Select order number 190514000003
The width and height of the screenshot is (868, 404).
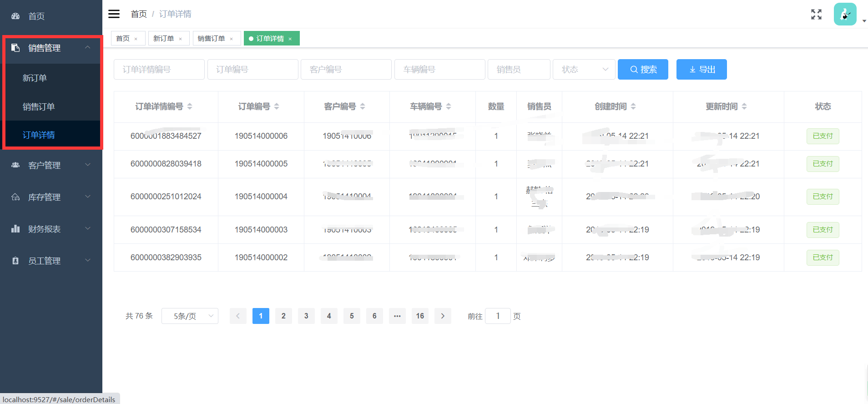[x=261, y=230]
